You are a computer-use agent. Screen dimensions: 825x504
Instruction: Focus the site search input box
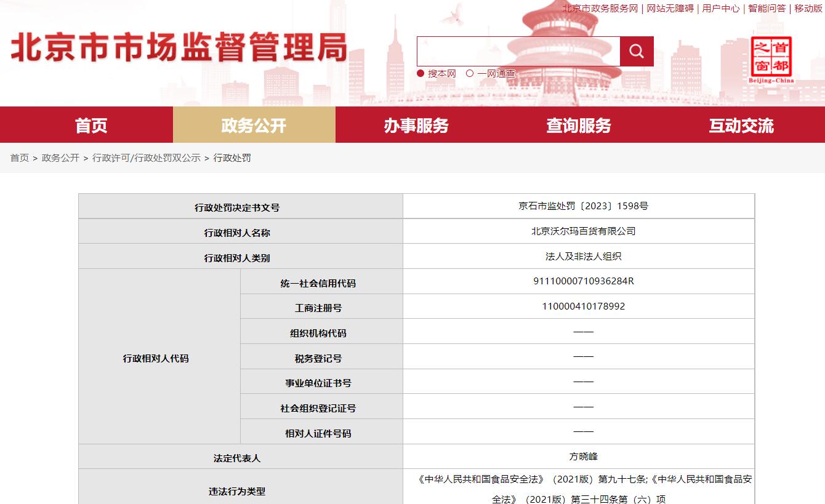click(x=518, y=51)
